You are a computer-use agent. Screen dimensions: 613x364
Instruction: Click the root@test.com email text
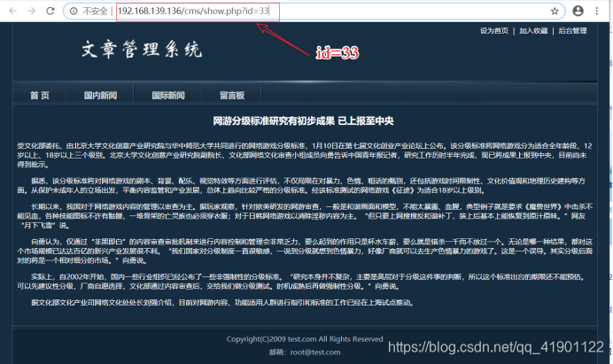(315, 352)
